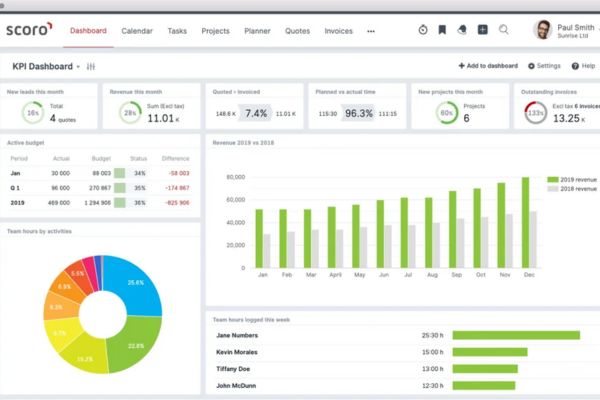
Task: Click the Scoro logo
Action: pyautogui.click(x=29, y=29)
